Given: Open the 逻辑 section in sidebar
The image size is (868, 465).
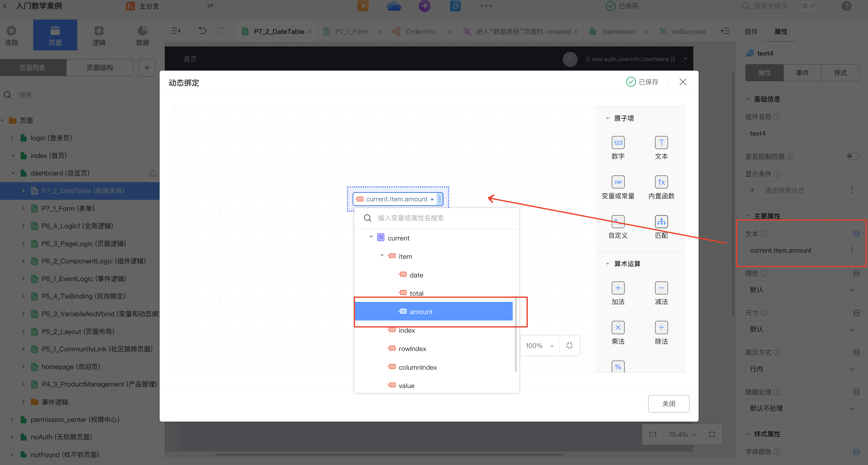Looking at the screenshot, I should pyautogui.click(x=99, y=35).
